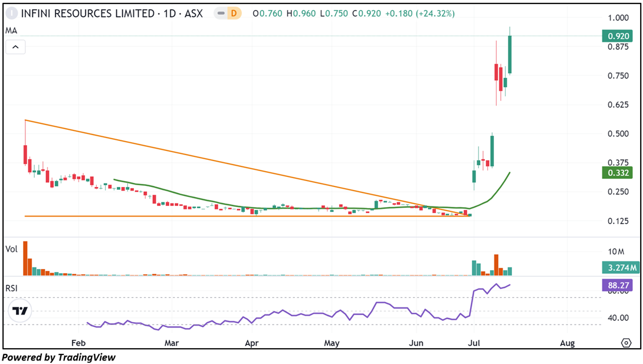This screenshot has width=643, height=364.
Task: Click the 88.27 RSI value label
Action: (x=617, y=286)
